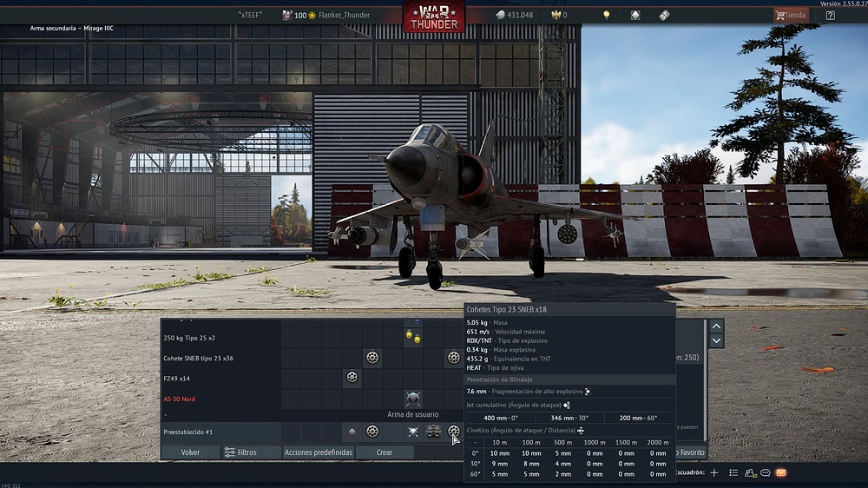
Task: Click the War Thunder logo
Action: 433,16
